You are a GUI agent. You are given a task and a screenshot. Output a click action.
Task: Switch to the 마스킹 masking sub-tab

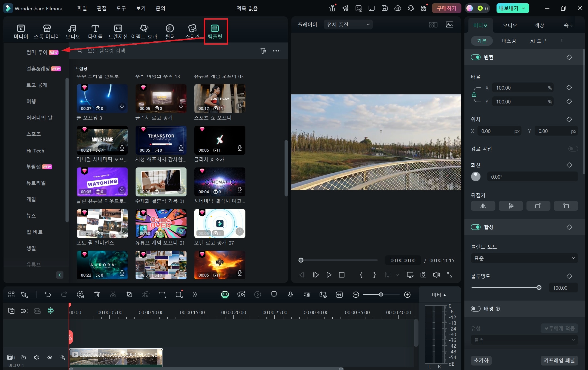pos(509,41)
